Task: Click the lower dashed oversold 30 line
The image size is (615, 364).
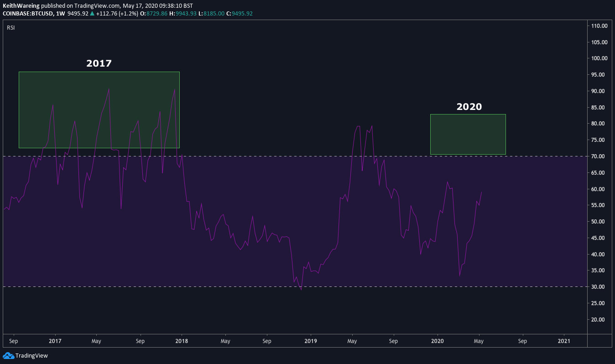Action: pos(295,286)
